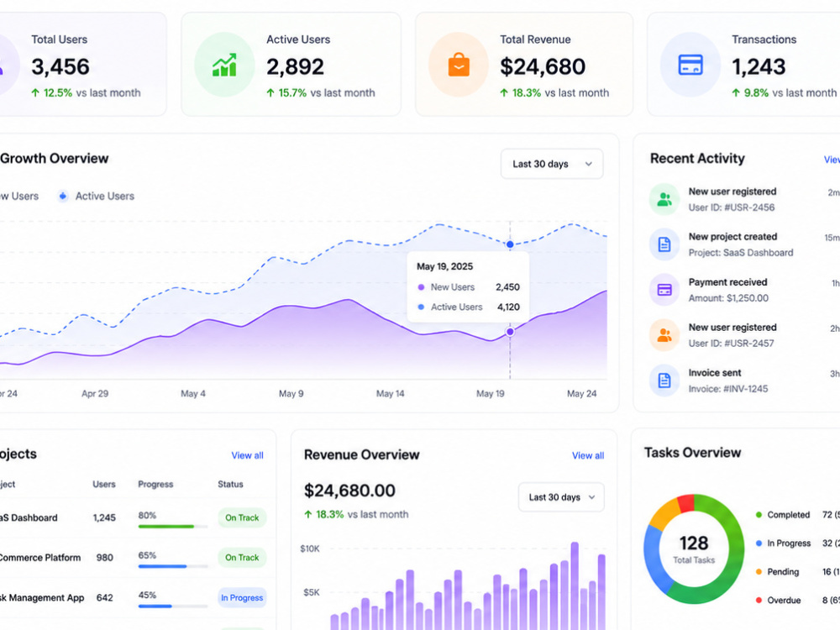Image resolution: width=840 pixels, height=630 pixels.
Task: Open the Growth Overview Last 30 days dropdown
Action: point(552,164)
